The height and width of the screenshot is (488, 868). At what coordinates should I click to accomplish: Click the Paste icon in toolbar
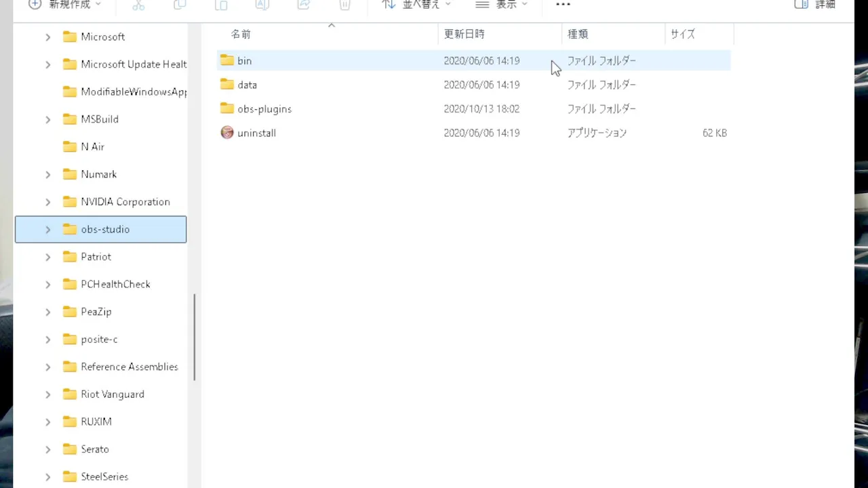pos(221,4)
